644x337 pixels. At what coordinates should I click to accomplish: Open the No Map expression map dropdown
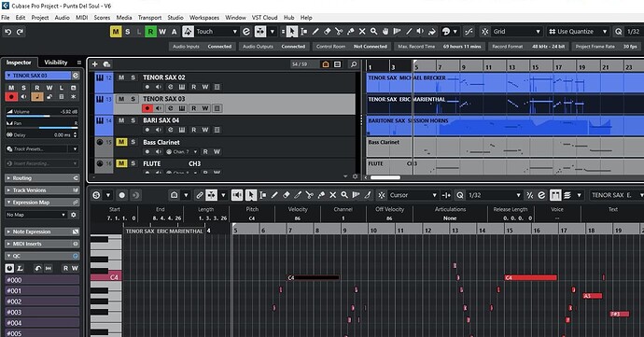click(35, 215)
